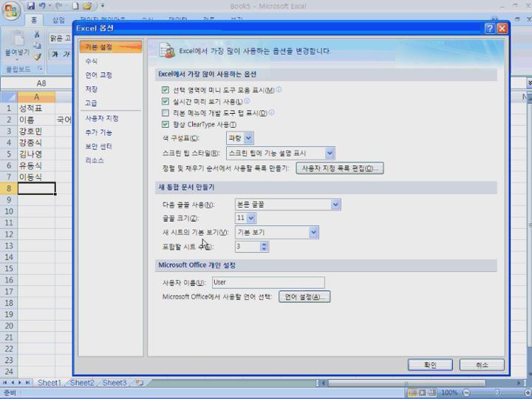The width and height of the screenshot is (532, 399).
Task: Select 언어 교정 category in options sidebar
Action: click(x=111, y=75)
